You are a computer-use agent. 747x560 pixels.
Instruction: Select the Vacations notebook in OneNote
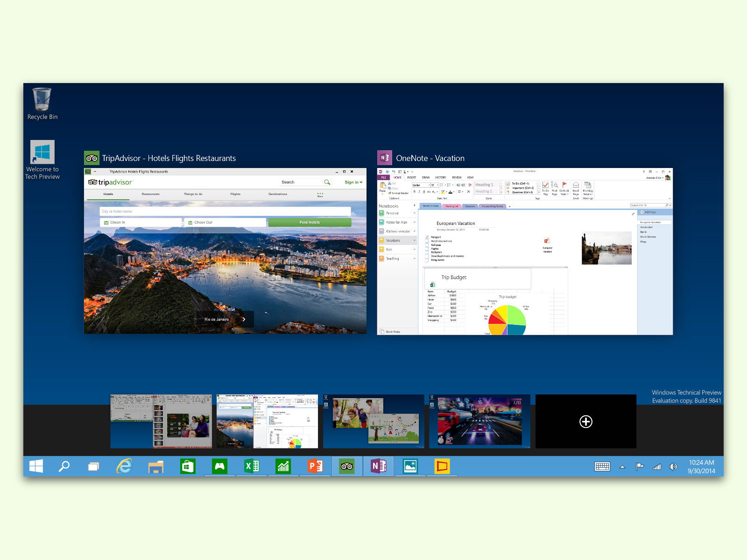click(397, 240)
